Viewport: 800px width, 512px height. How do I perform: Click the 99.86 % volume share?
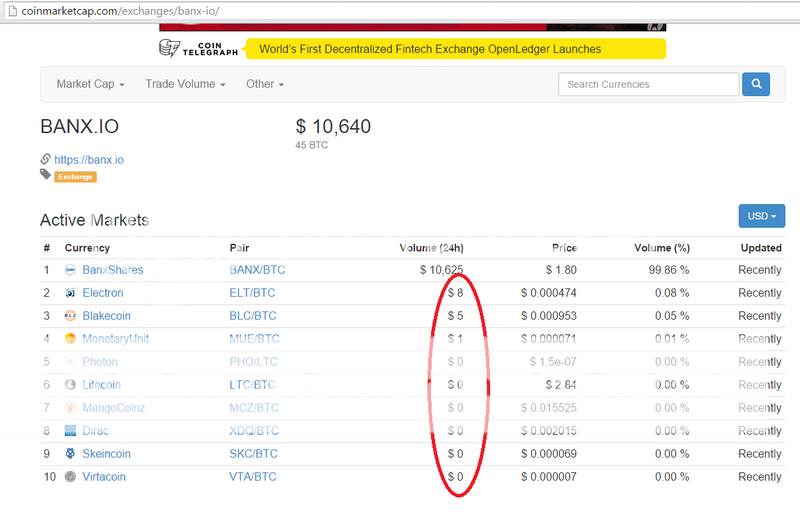point(669,270)
